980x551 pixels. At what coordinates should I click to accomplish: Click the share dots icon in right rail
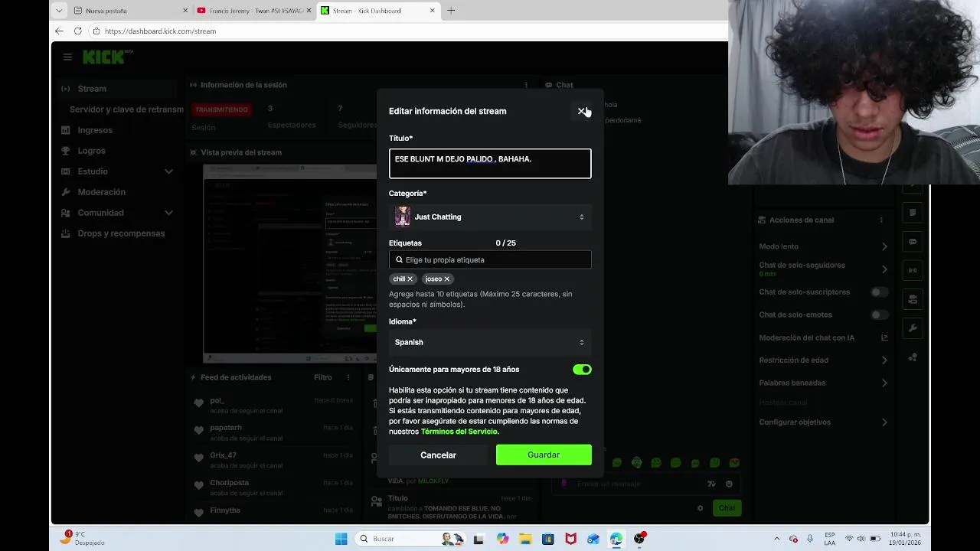(x=913, y=357)
